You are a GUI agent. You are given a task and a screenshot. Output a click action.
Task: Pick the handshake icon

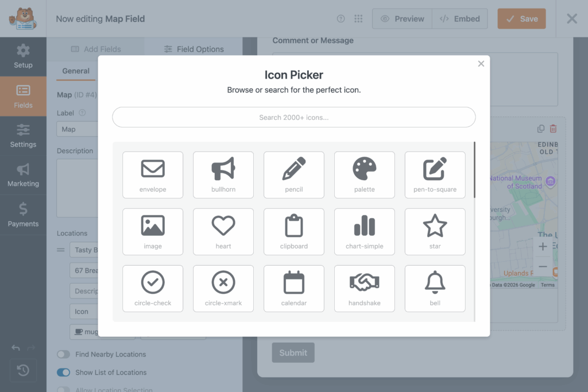click(365, 288)
